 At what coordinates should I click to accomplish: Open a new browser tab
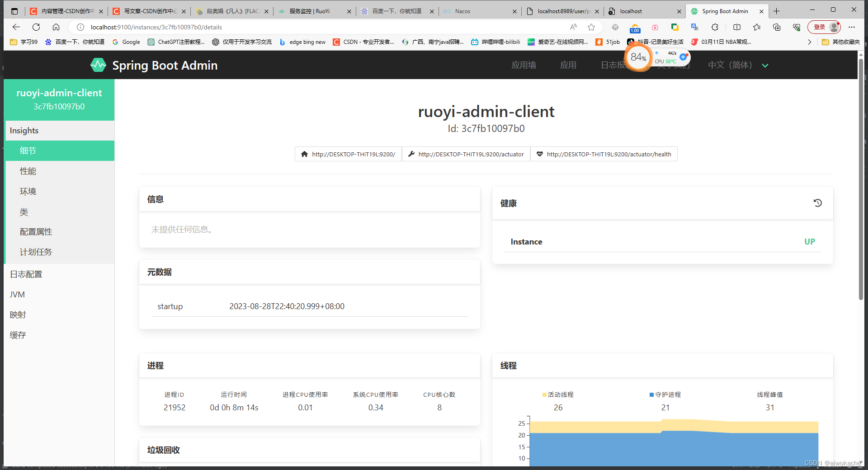[x=777, y=11]
